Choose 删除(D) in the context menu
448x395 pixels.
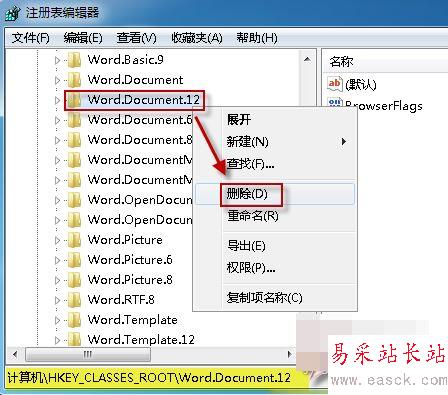point(275,194)
